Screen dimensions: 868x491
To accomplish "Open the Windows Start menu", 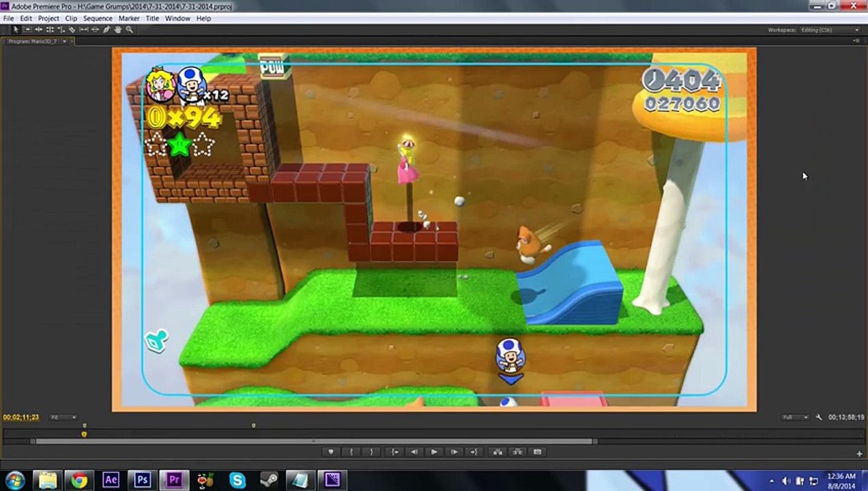I will [x=15, y=480].
